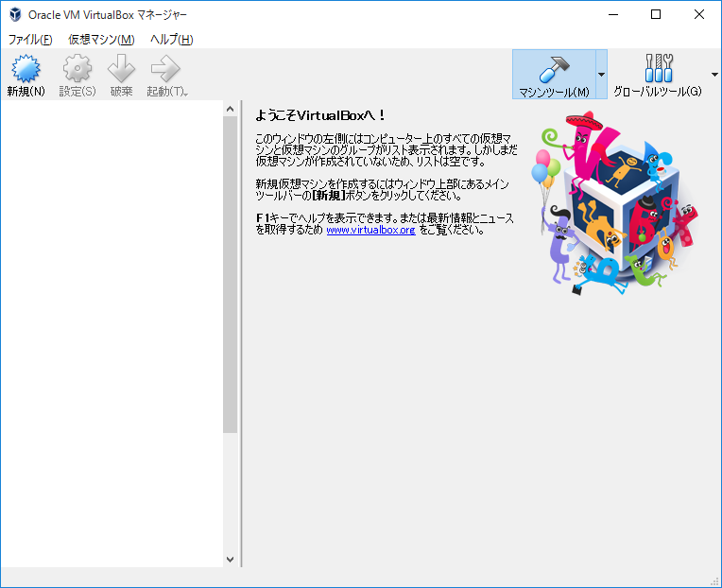The image size is (722, 588).
Task: Open グローバルツール(G) tools button
Action: 658,75
